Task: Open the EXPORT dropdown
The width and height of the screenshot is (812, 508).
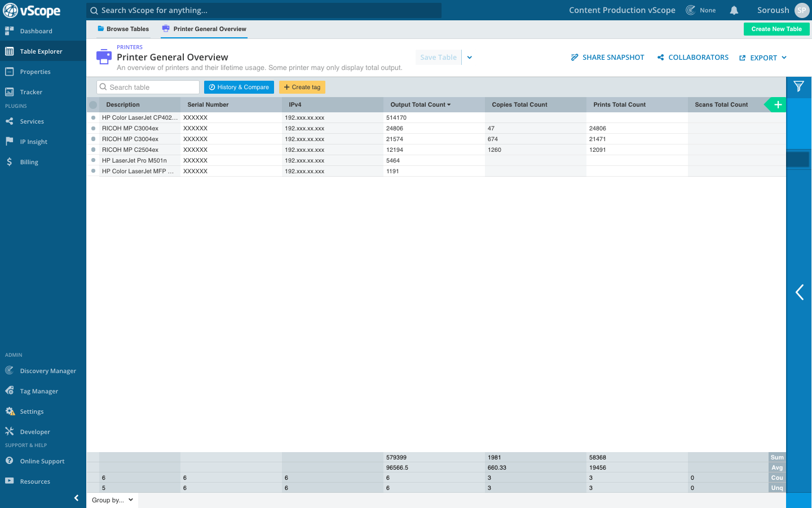Action: pos(763,58)
